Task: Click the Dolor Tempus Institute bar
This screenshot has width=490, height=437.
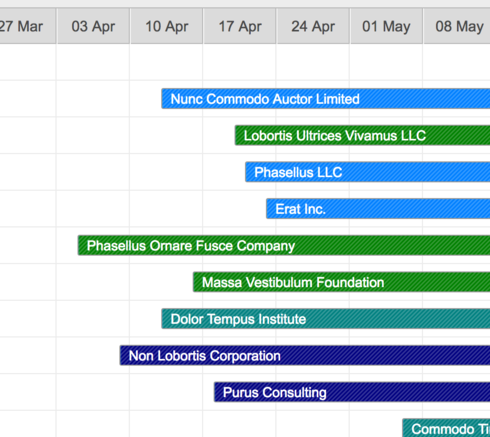Action: [x=326, y=319]
